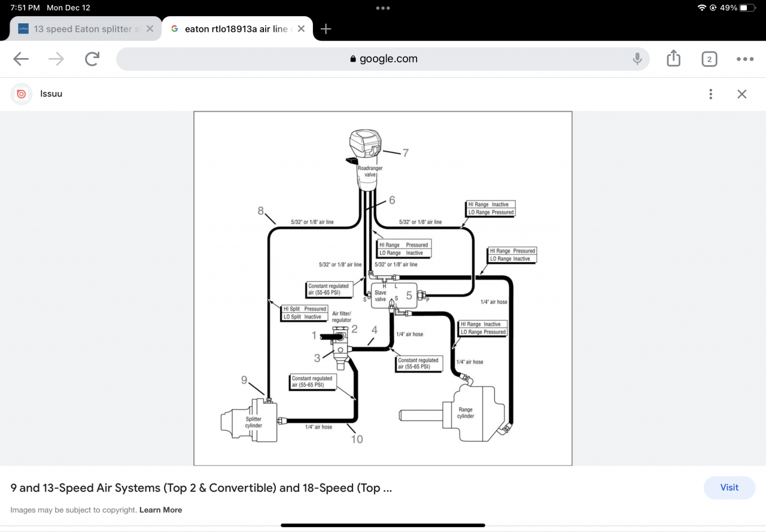Screen dimensions: 766x532
Task: Tap the google.com address bar
Action: click(383, 59)
